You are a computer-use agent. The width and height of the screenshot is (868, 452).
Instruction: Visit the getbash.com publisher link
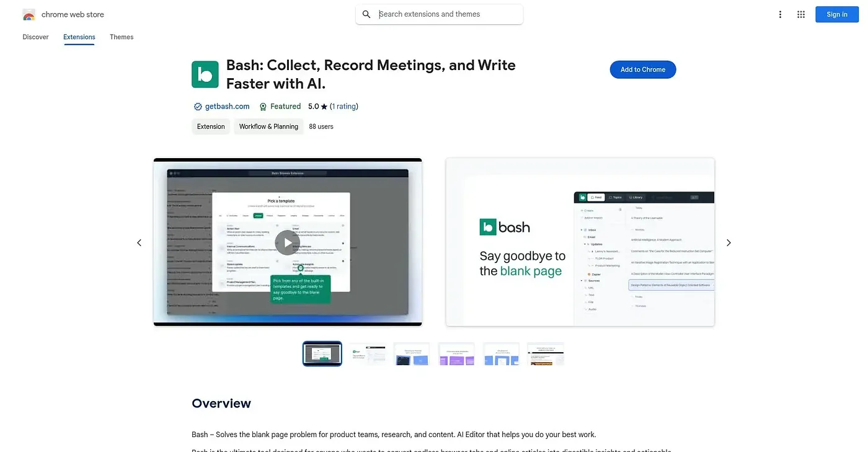pyautogui.click(x=227, y=107)
